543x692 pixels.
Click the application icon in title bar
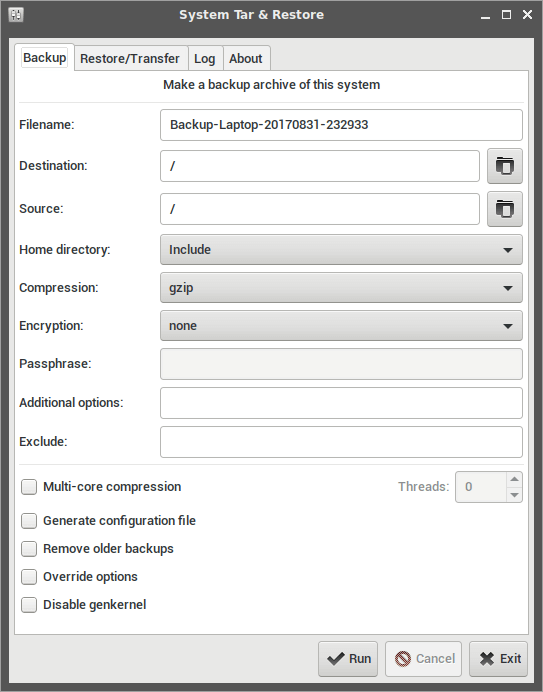(x=16, y=15)
